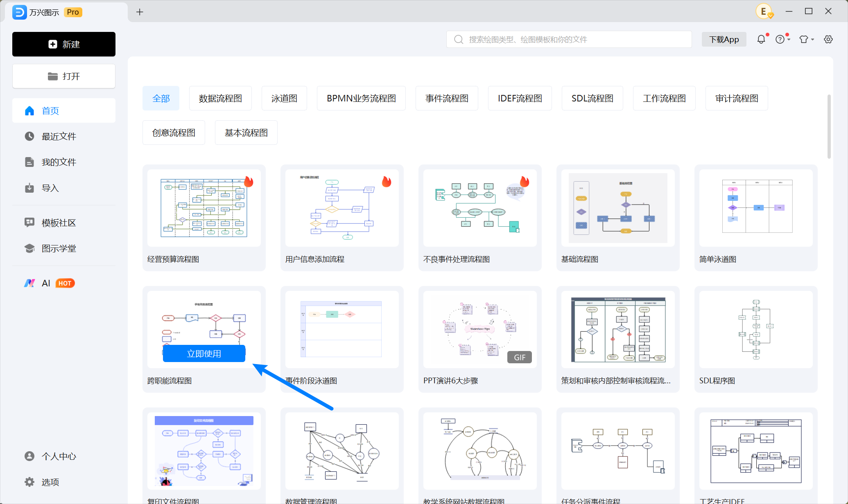The width and height of the screenshot is (848, 504).
Task: Open the help question mark icon
Action: (x=780, y=39)
